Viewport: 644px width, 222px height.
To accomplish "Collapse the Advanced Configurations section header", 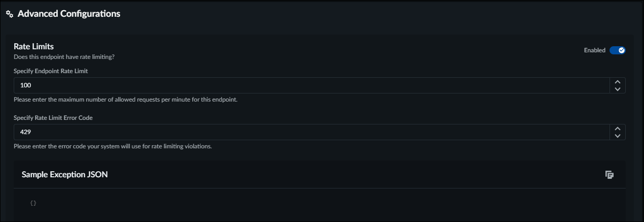I will (x=69, y=14).
